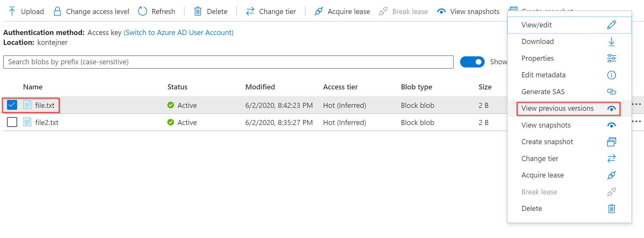This screenshot has height=238, width=644.
Task: Select View previous versions from context menu
Action: point(557,108)
